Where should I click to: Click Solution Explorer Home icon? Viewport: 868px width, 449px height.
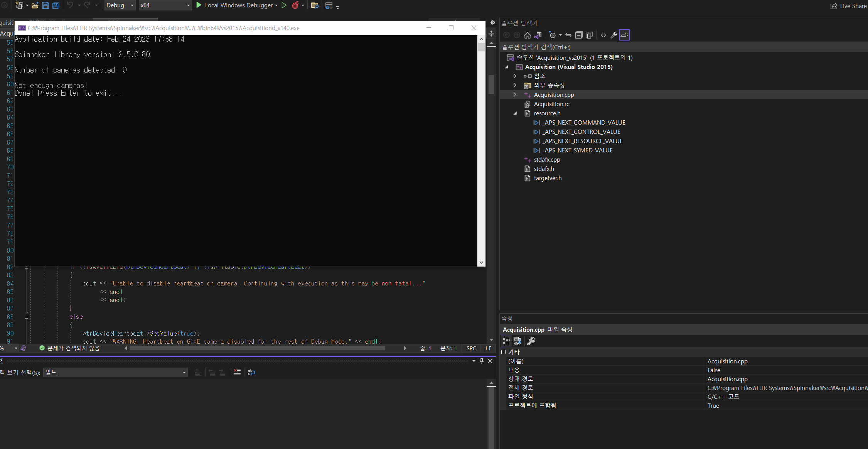tap(528, 35)
